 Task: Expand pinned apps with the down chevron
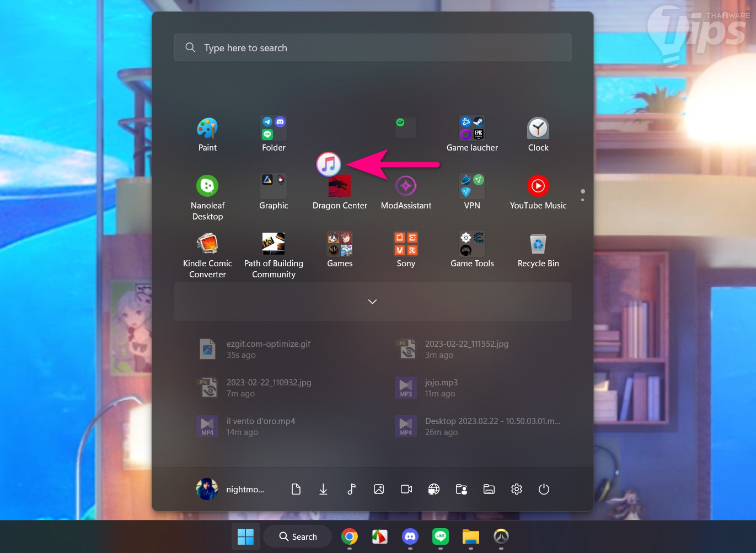pos(372,302)
